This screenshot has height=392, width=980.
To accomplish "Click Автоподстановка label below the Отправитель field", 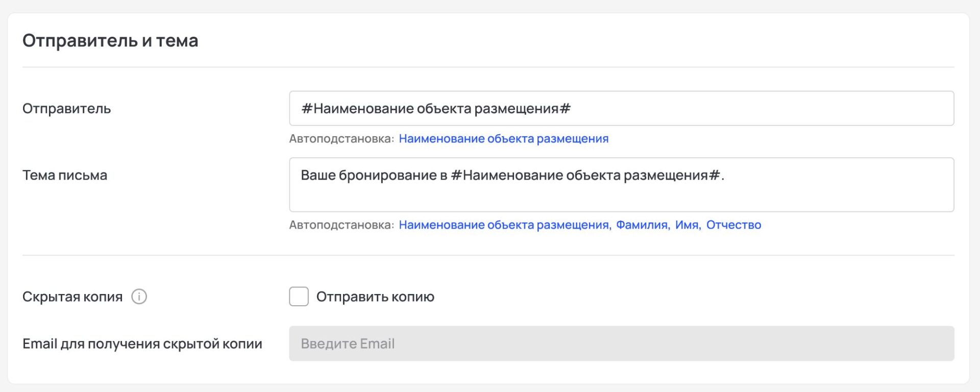I will (341, 139).
